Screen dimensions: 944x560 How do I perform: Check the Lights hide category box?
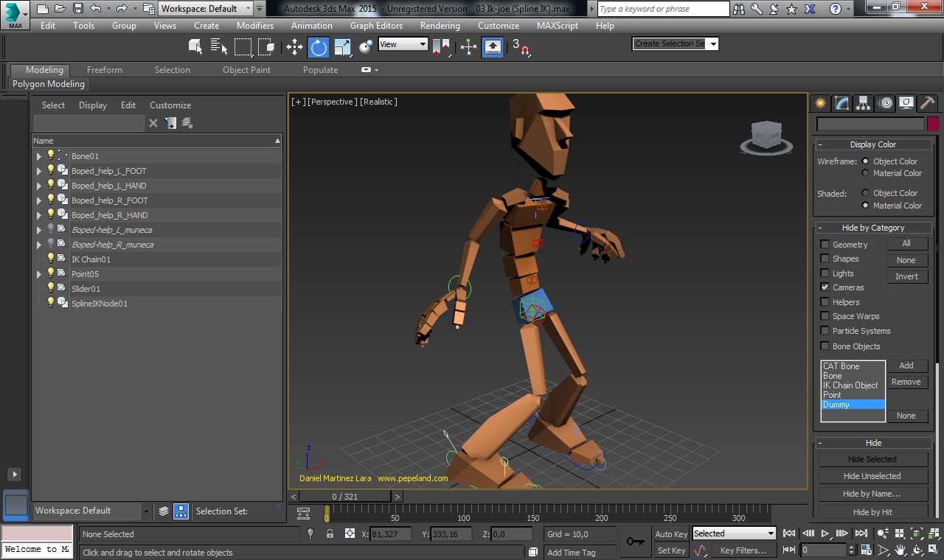pos(825,273)
